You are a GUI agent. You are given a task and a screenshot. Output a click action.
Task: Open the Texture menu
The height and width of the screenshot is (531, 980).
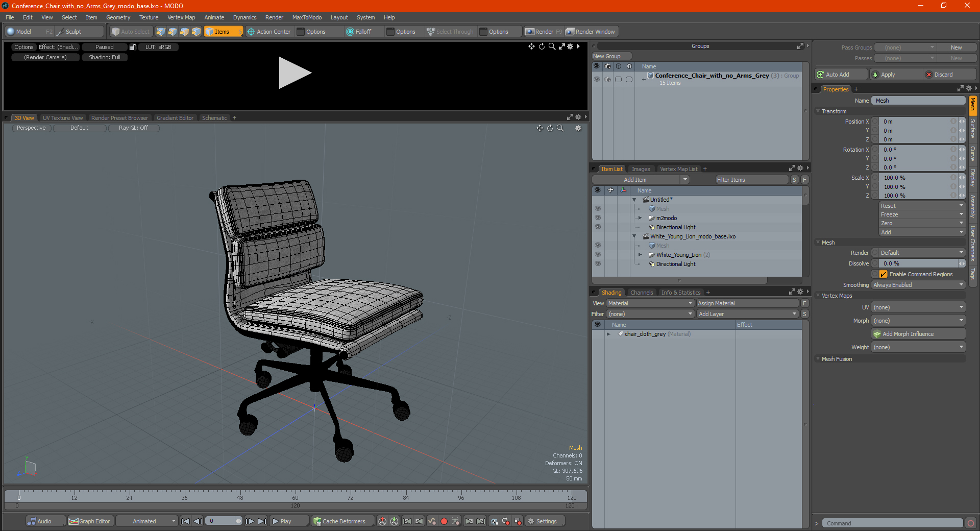tap(149, 17)
